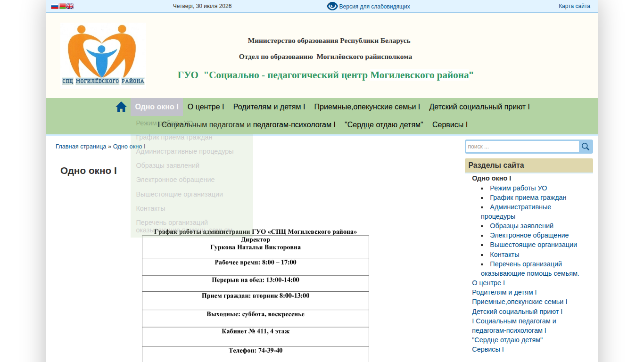Viewport: 644px width, 362px height.
Task: Click table cell 'Телефон: 74-39-40'
Action: click(256, 354)
